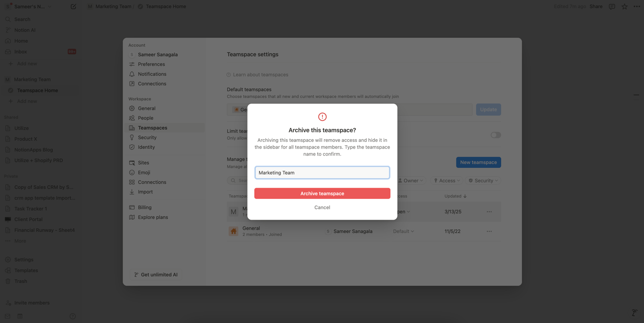Click the General teamspace house icon
Screen dimensions: 644x323
point(233,232)
